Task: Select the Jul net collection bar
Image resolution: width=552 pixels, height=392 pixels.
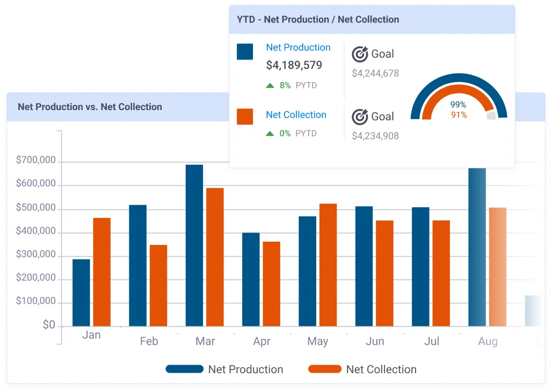Action: click(441, 273)
